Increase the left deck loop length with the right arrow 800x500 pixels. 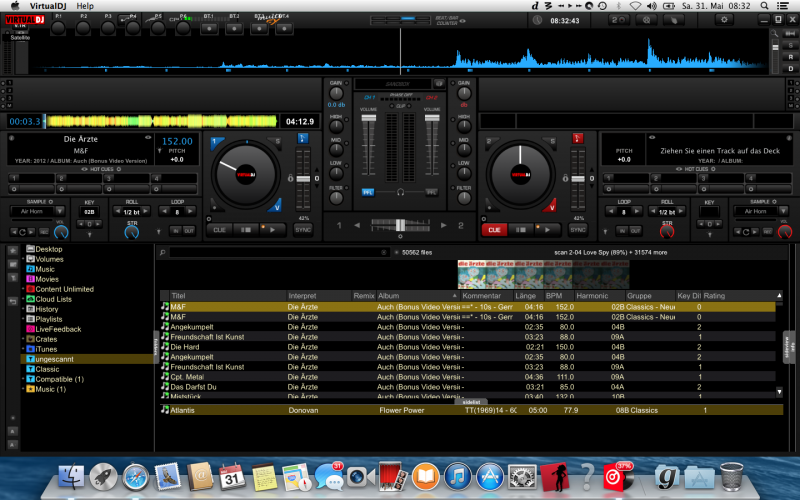[x=190, y=211]
